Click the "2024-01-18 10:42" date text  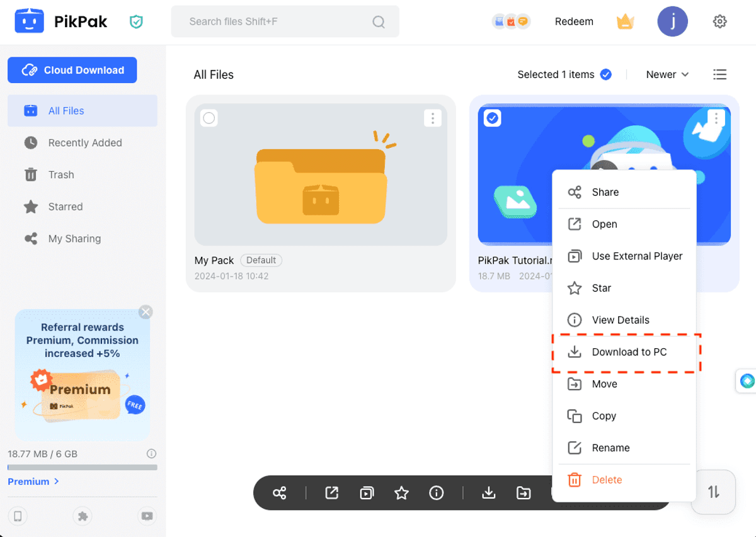pyautogui.click(x=231, y=276)
